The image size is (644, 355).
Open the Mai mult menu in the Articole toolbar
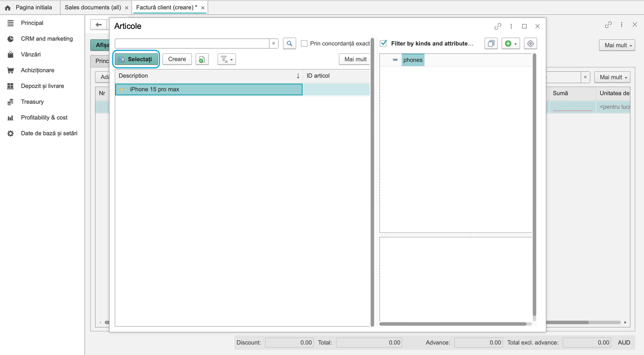click(355, 59)
